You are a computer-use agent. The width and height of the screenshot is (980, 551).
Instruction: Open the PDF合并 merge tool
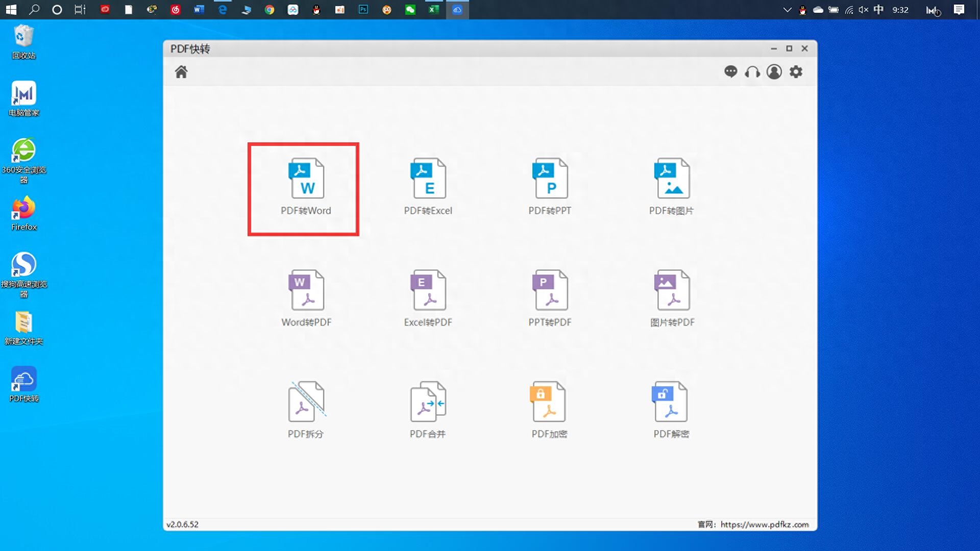428,410
